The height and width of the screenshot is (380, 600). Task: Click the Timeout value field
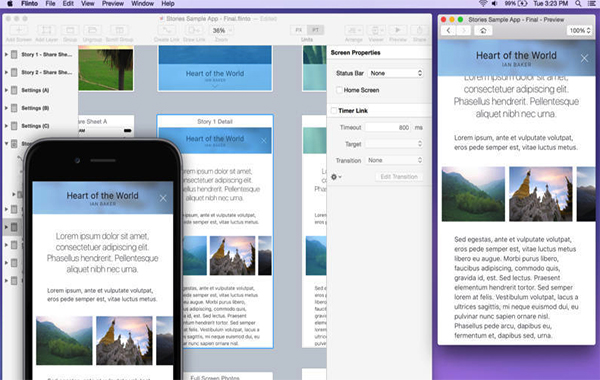[x=388, y=127]
